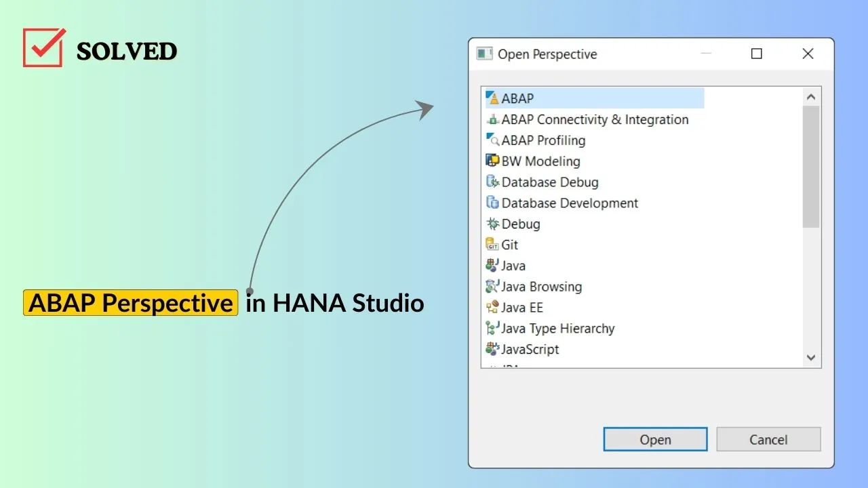
Task: Select BW Modeling perspective text
Action: [x=540, y=161]
